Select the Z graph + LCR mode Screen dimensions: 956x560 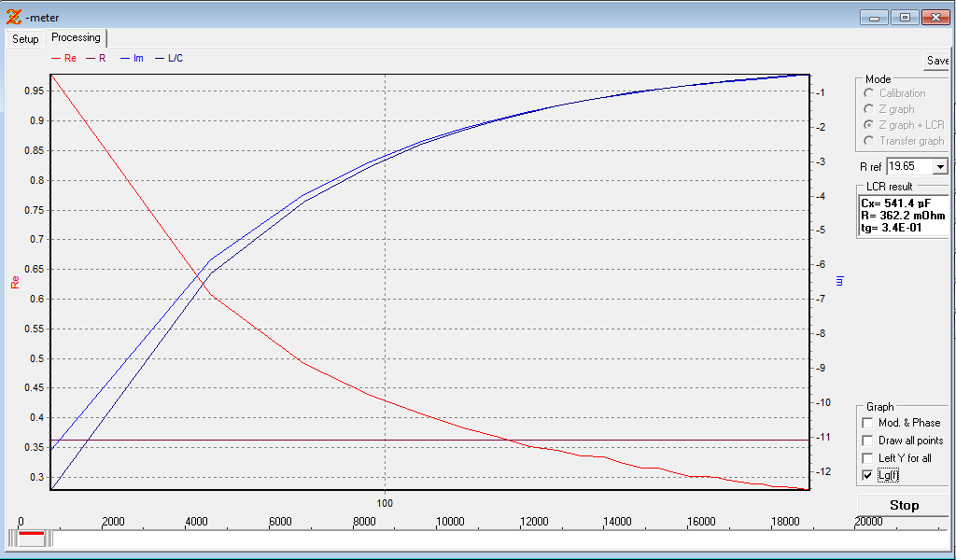point(869,125)
